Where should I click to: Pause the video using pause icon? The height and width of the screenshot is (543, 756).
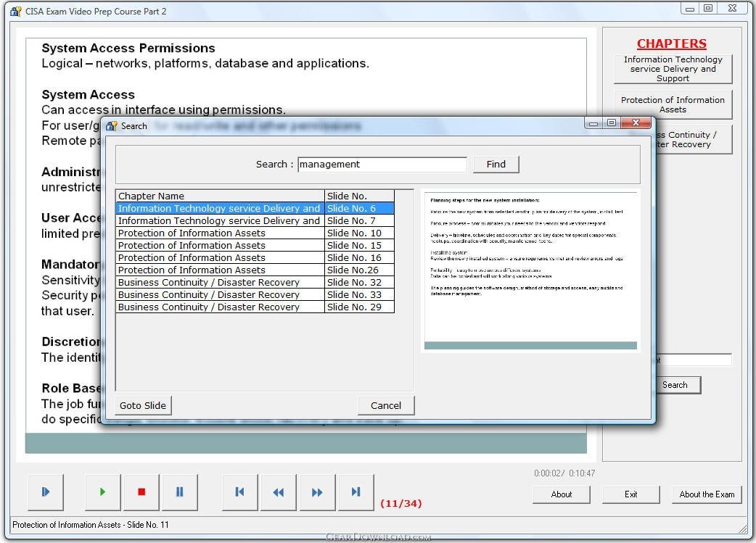pyautogui.click(x=180, y=492)
